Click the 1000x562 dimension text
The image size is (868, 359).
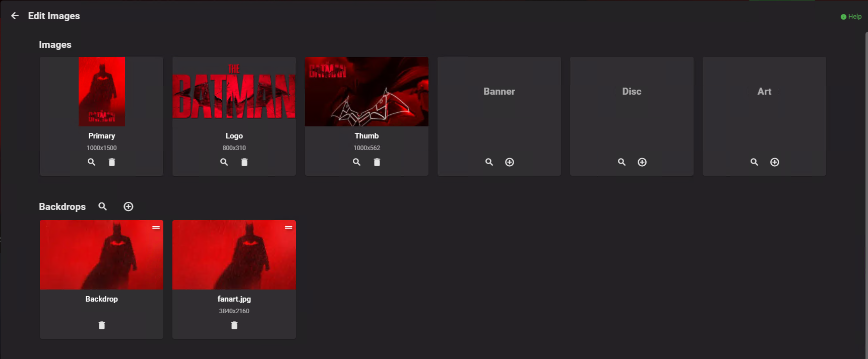click(x=367, y=148)
